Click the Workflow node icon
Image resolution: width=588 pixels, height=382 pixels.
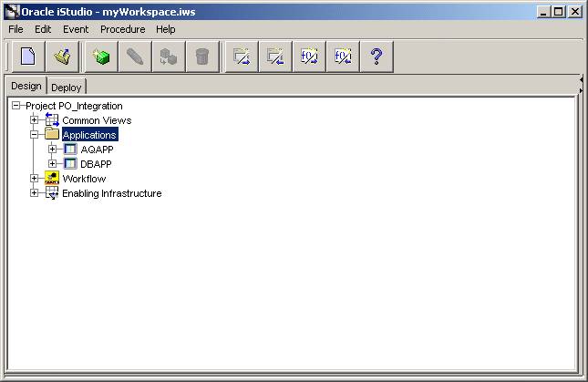point(52,178)
